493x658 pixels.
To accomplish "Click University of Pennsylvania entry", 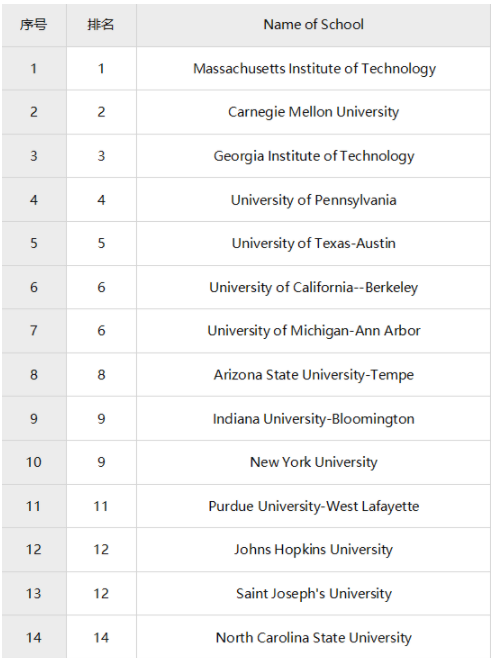I will tap(313, 200).
